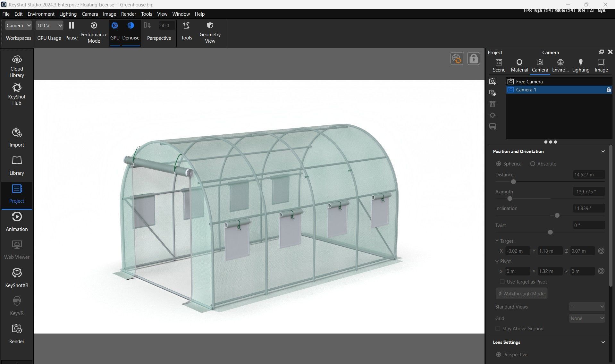Click the Distance slider handle
Image resolution: width=615 pixels, height=364 pixels.
[513, 182]
